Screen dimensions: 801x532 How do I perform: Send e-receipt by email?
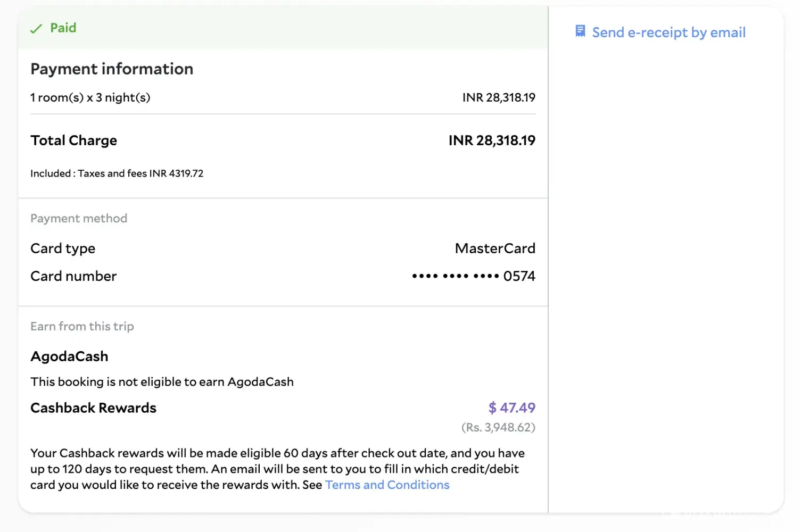tap(668, 32)
